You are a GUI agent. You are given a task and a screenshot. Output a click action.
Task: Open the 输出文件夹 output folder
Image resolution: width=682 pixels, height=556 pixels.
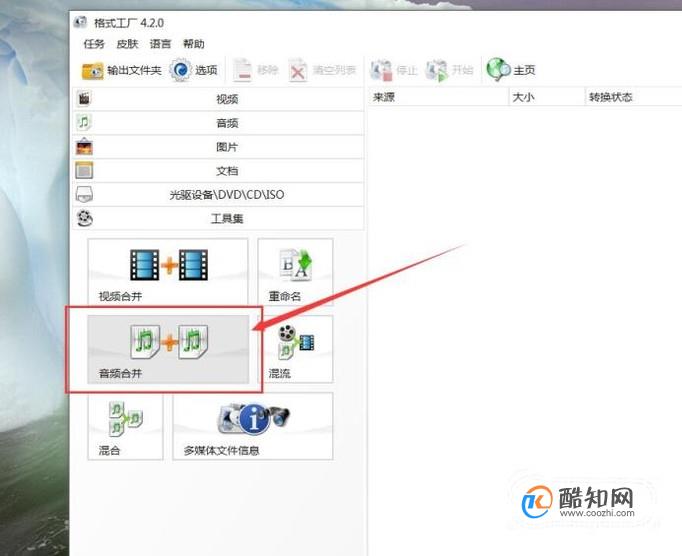point(121,70)
